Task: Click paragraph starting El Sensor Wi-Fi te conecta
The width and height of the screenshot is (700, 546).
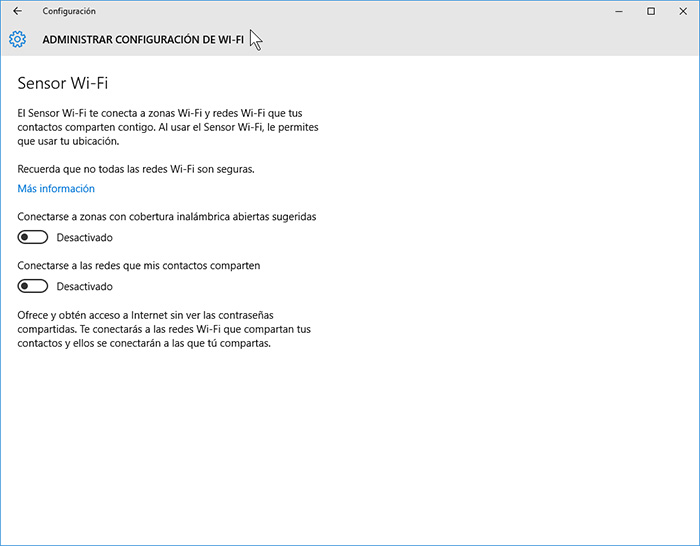Action: [168, 127]
